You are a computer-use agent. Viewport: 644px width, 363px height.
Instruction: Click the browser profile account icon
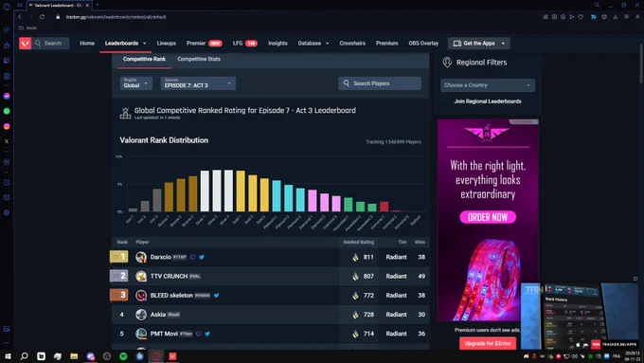[x=637, y=17]
